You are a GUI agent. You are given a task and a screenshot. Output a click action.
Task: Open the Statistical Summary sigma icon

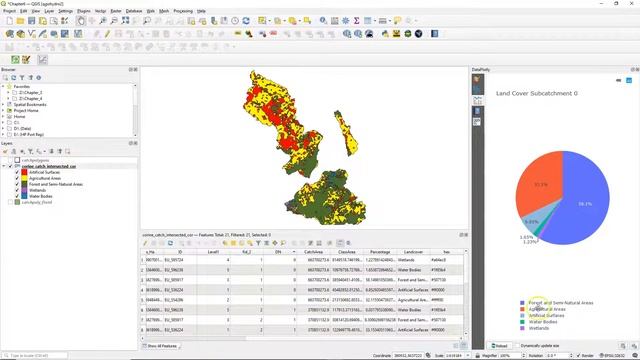[x=356, y=20]
